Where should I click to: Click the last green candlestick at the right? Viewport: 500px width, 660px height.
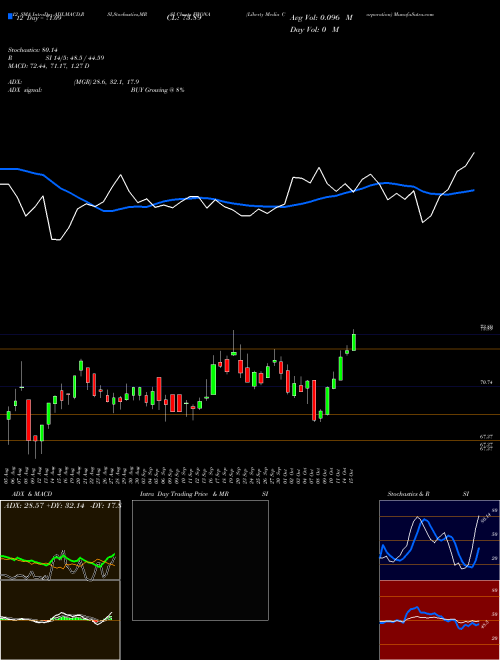click(x=354, y=342)
